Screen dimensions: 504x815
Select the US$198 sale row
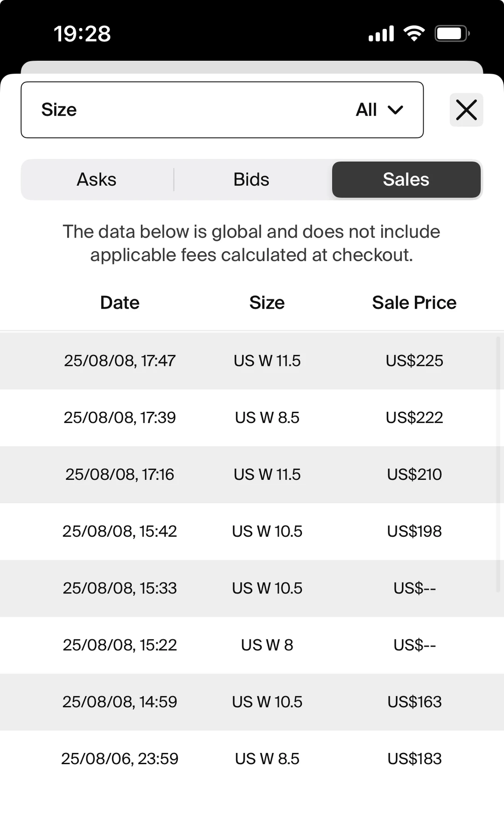click(x=252, y=532)
